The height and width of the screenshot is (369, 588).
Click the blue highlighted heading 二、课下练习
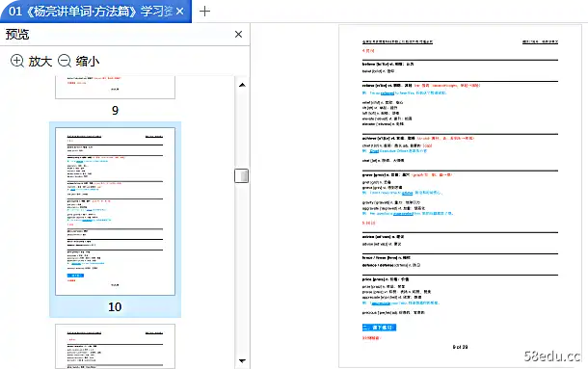point(379,328)
